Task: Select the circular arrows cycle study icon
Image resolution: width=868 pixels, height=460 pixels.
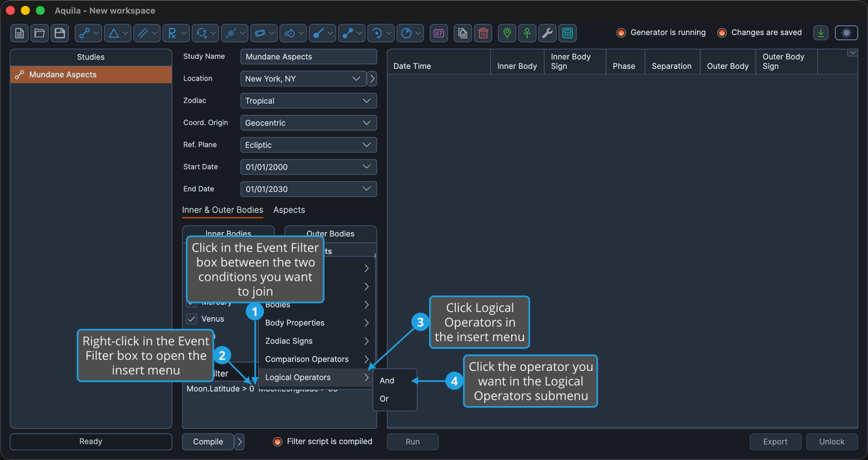Action: (201, 33)
